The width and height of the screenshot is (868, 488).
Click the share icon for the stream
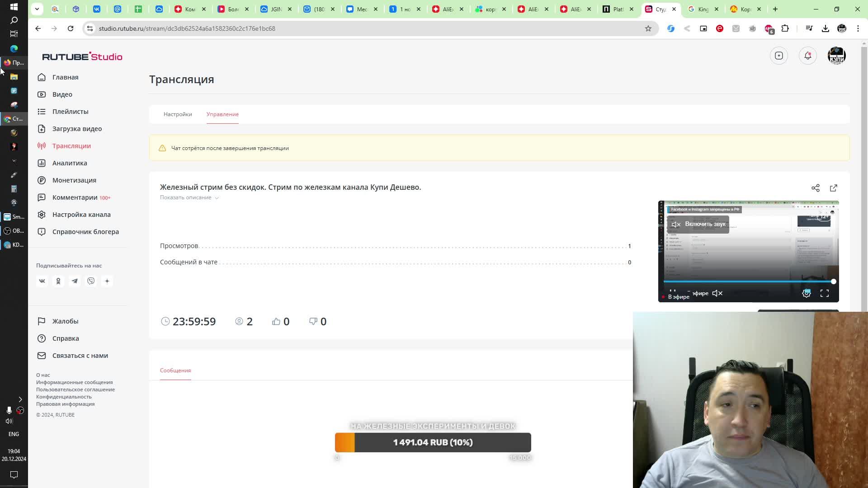[x=815, y=188]
